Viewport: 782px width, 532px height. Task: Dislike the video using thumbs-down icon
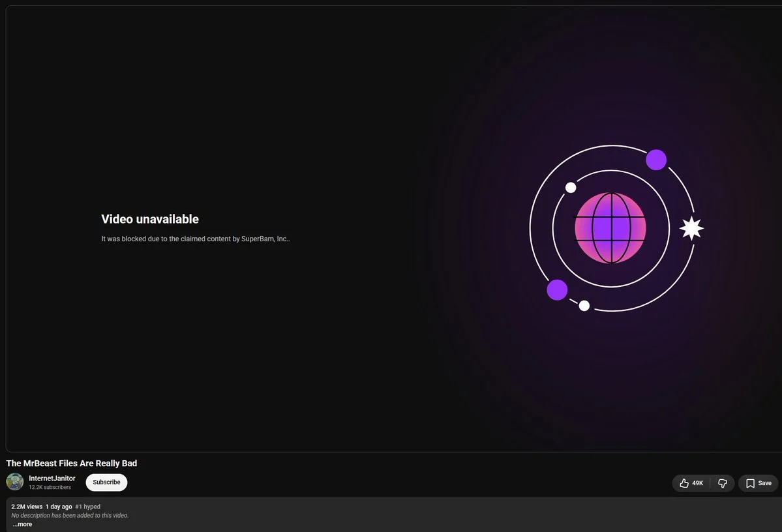pyautogui.click(x=722, y=483)
